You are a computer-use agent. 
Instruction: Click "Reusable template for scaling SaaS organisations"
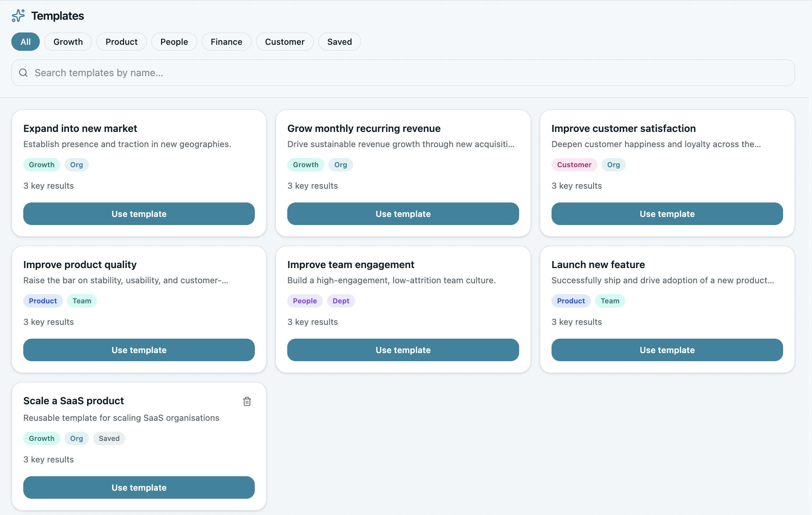121,418
